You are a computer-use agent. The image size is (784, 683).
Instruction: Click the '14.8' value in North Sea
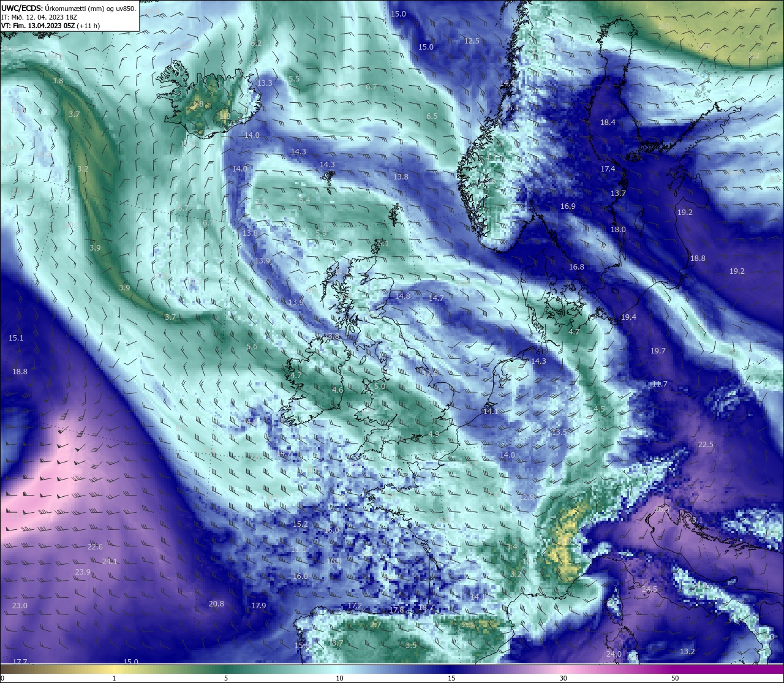pos(402,296)
